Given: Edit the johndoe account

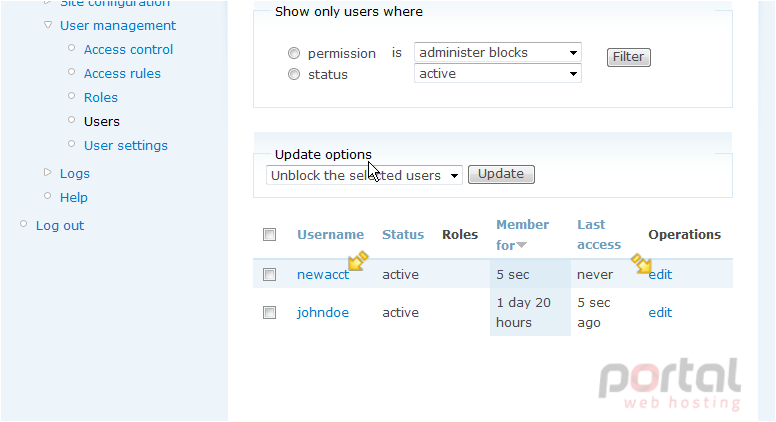Looking at the screenshot, I should [x=660, y=313].
